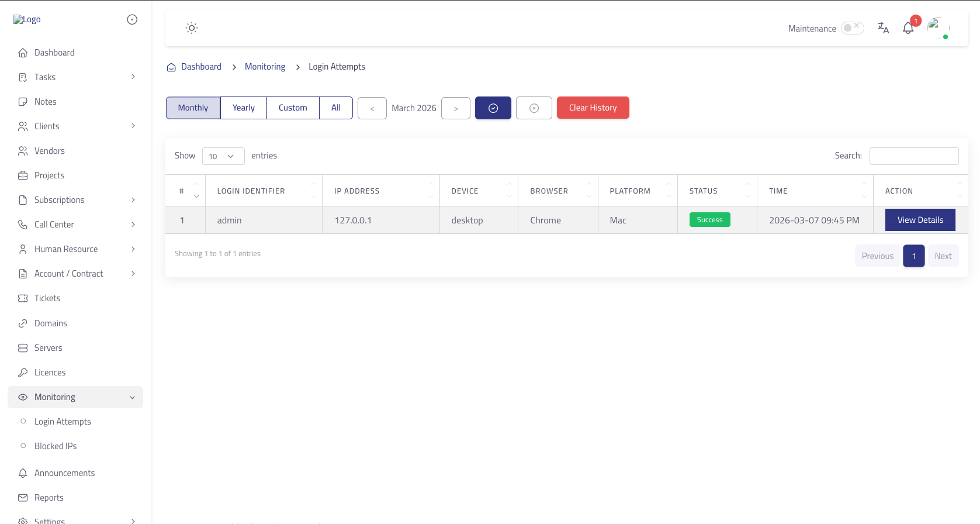The image size is (980, 524).
Task: Reset the filter with the x-circle button
Action: coord(534,108)
